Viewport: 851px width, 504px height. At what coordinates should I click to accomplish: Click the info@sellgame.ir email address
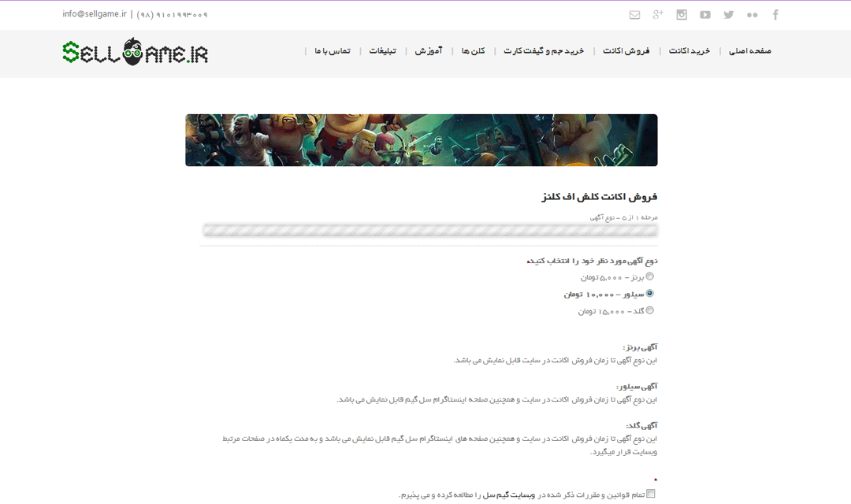(x=95, y=14)
